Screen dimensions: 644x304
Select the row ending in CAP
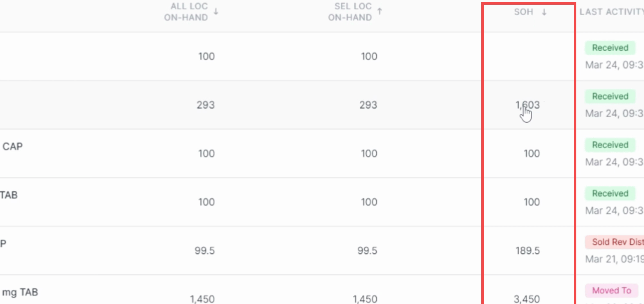click(322, 154)
